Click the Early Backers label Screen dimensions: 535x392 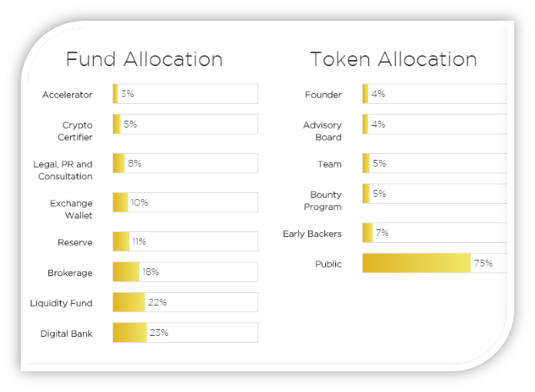pyautogui.click(x=312, y=234)
